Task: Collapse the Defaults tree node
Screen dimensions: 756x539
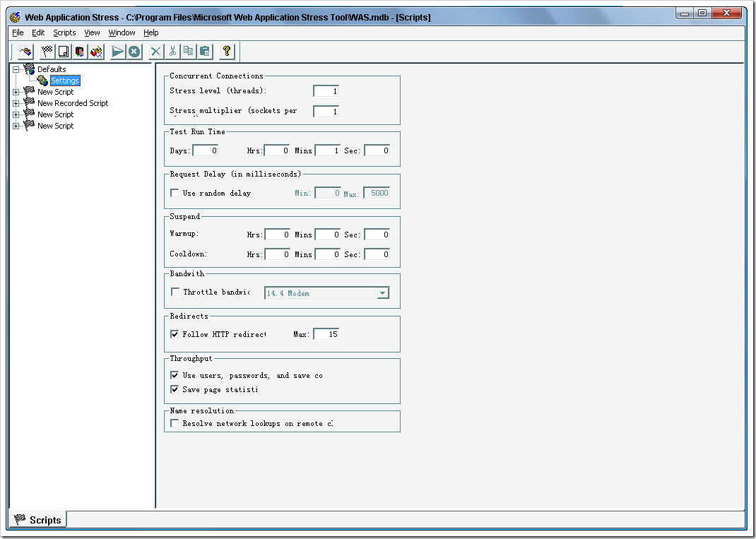Action: (x=16, y=69)
